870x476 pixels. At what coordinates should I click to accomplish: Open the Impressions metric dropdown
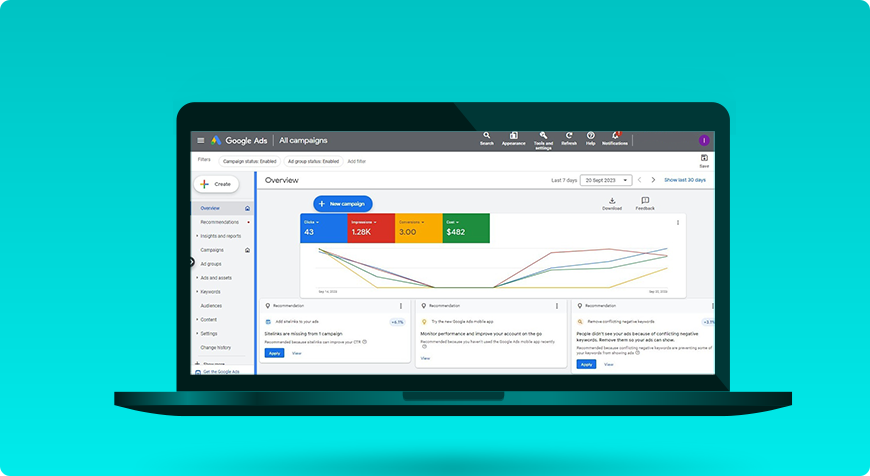(x=364, y=222)
